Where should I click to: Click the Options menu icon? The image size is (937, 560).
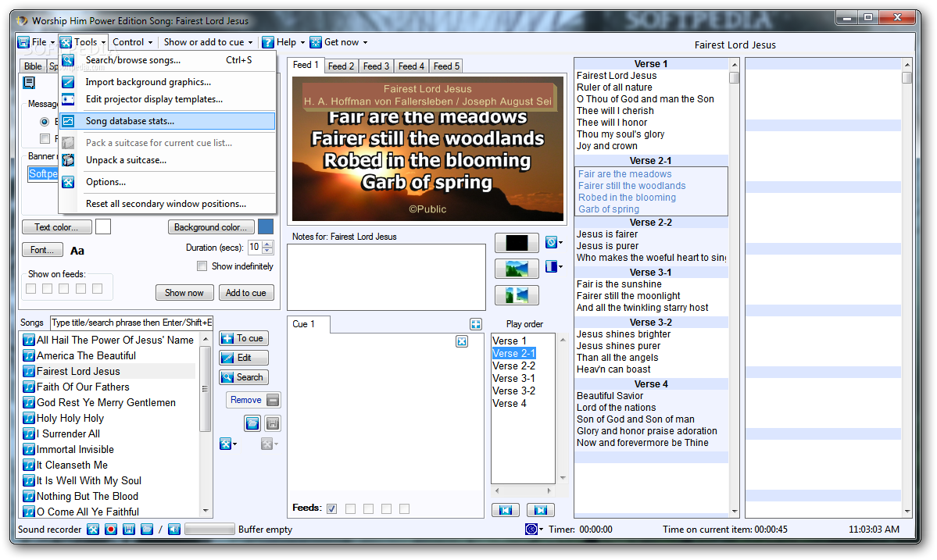coord(68,182)
